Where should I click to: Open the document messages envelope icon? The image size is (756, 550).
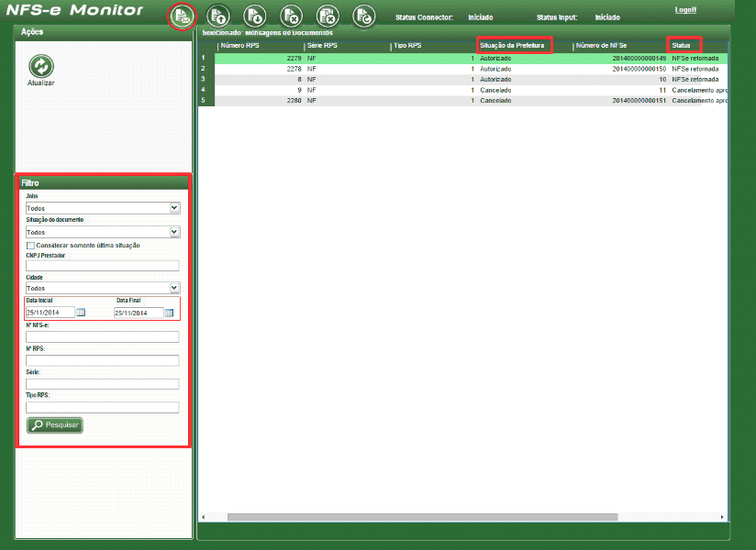tap(182, 16)
